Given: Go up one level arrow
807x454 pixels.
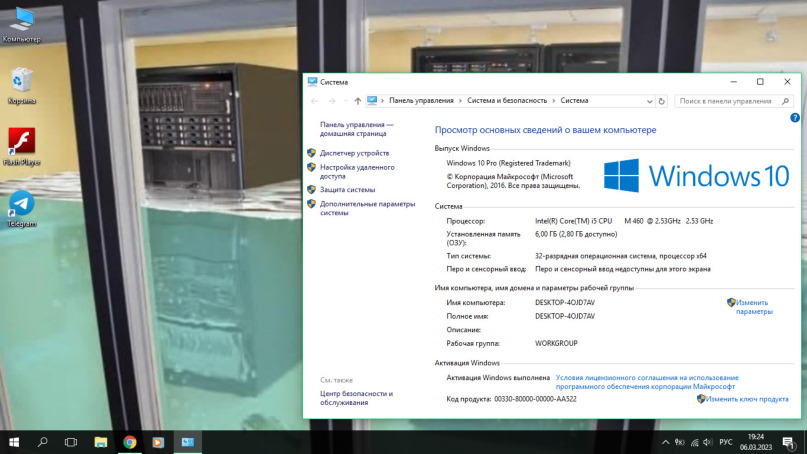Looking at the screenshot, I should pos(358,101).
